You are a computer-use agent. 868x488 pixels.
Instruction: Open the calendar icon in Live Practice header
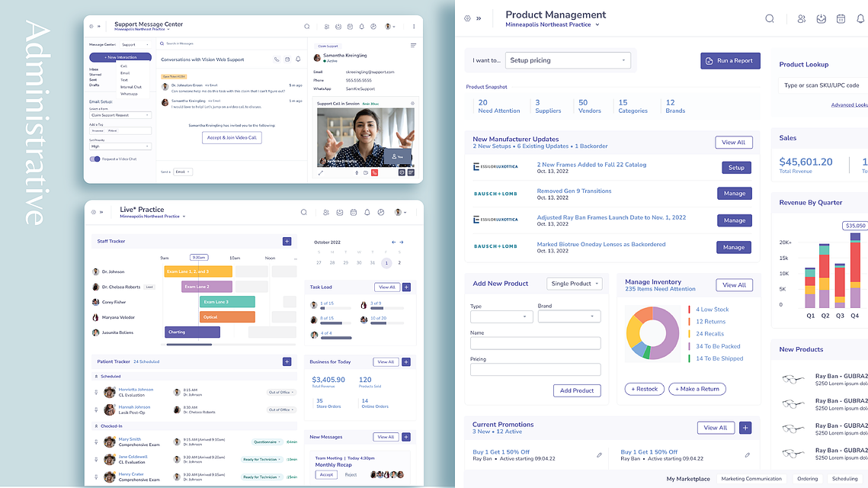(353, 212)
